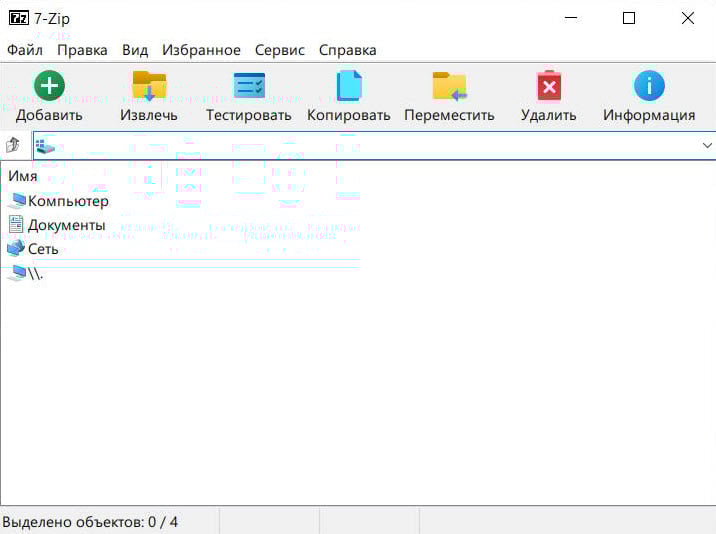Image resolution: width=716 pixels, height=534 pixels.
Task: Open the Файл menu
Action: pyautogui.click(x=25, y=50)
